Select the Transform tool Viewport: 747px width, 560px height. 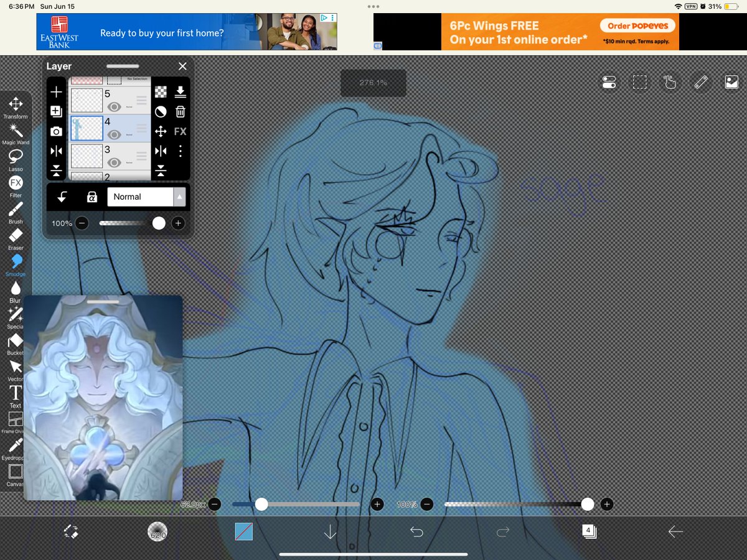pyautogui.click(x=16, y=108)
